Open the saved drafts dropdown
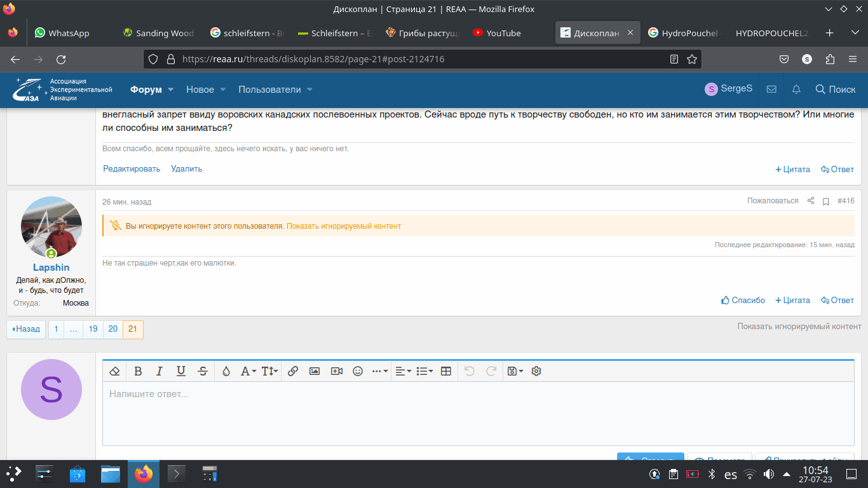The width and height of the screenshot is (868, 488). (x=515, y=371)
